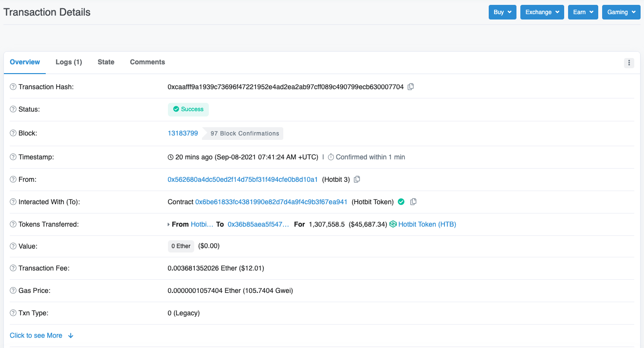This screenshot has height=348, width=644.
Task: Copy the Hotbit Token contract address
Action: 413,202
